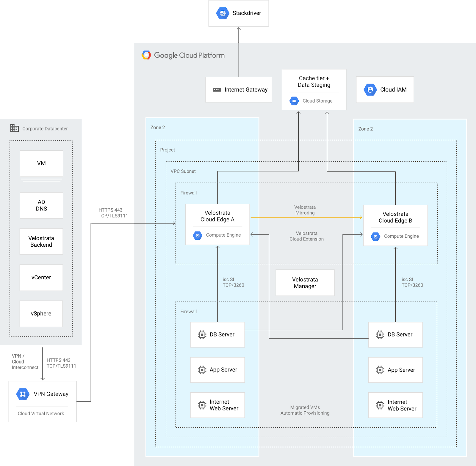This screenshot has width=476, height=466.
Task: Click the Velostrata Mirroring arrow
Action: pyautogui.click(x=306, y=217)
